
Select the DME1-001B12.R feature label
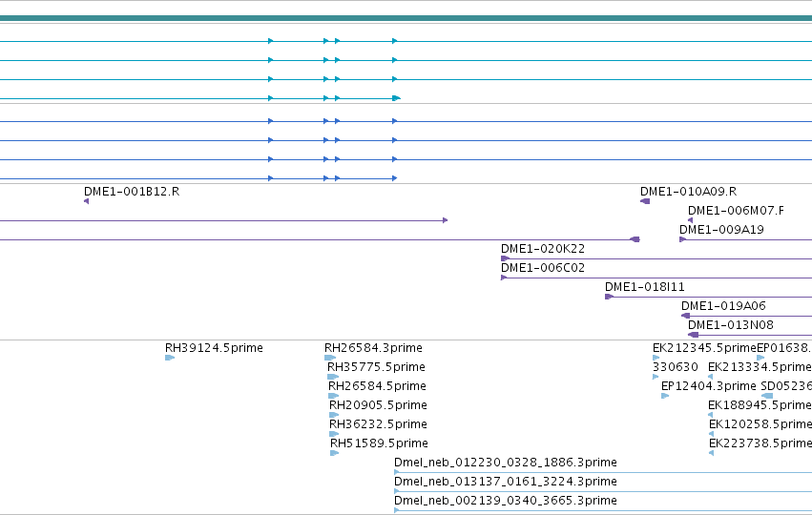tap(132, 192)
